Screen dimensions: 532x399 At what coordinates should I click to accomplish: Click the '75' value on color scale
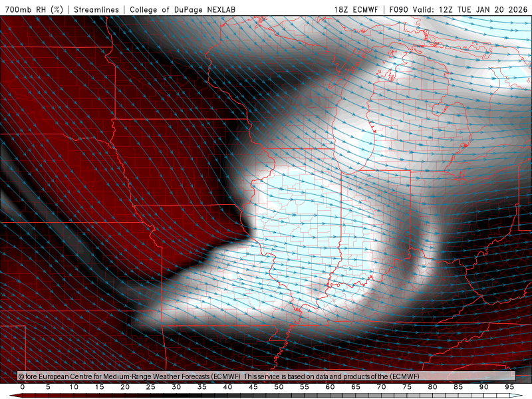(x=407, y=387)
